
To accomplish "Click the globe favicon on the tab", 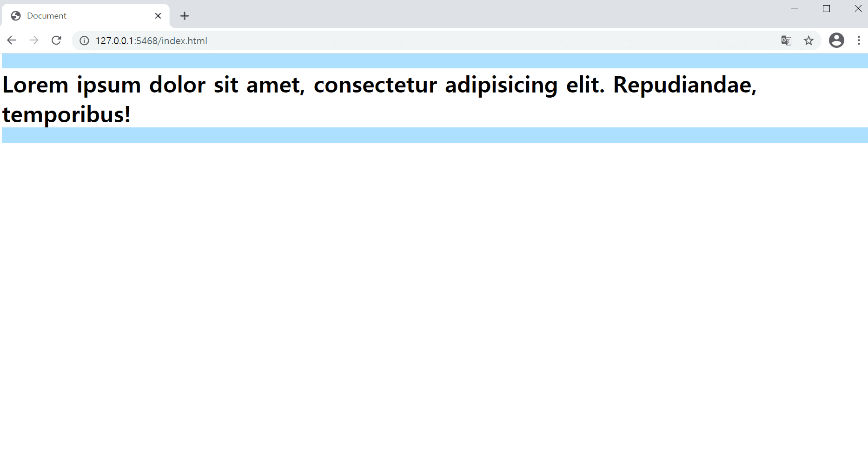I will pyautogui.click(x=16, y=16).
